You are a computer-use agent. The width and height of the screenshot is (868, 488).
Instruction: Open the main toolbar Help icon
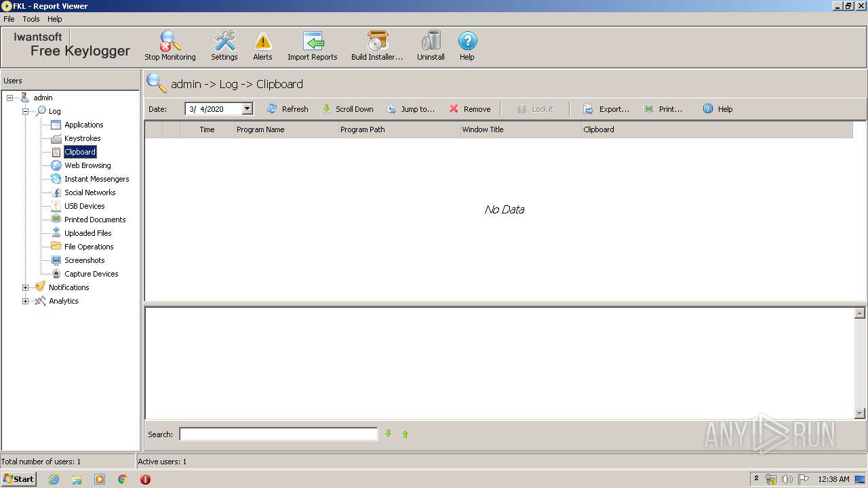(467, 45)
